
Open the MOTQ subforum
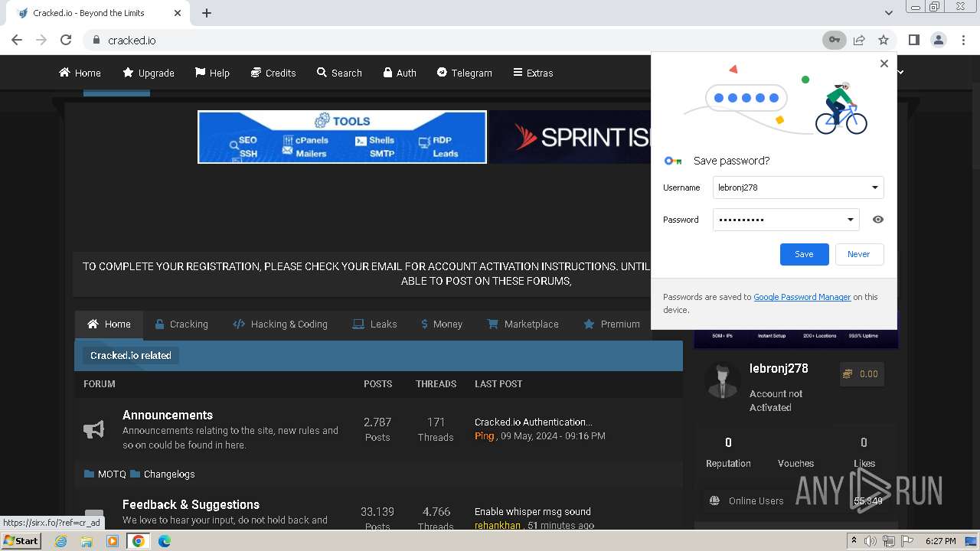click(112, 474)
